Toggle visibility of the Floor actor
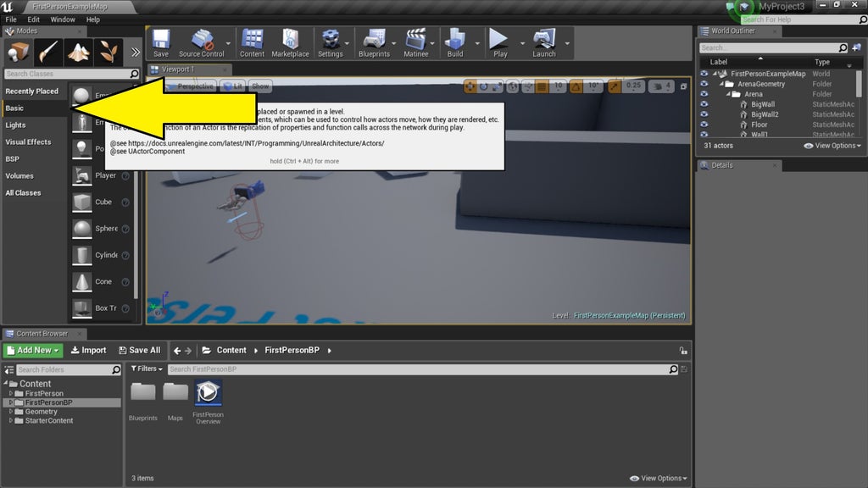 tap(704, 125)
